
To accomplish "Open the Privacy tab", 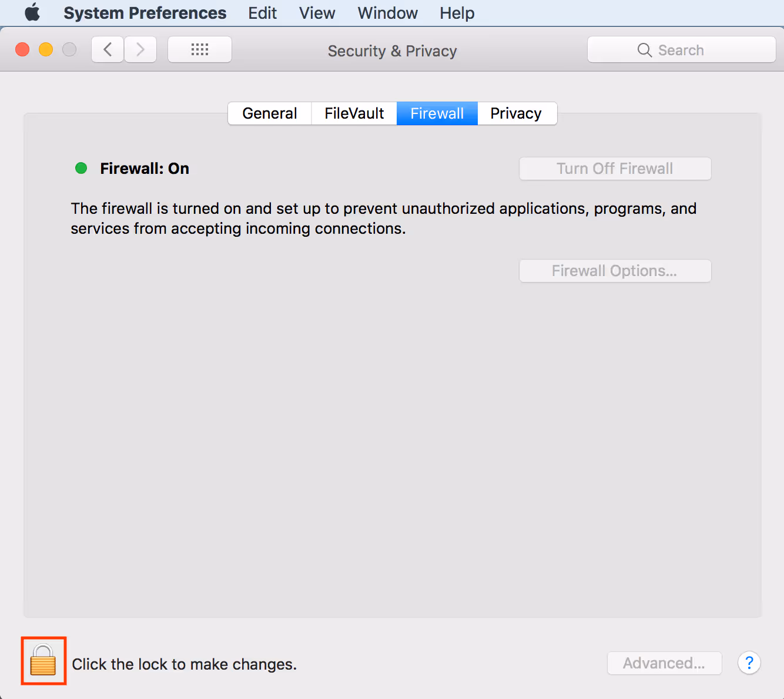I will 517,113.
